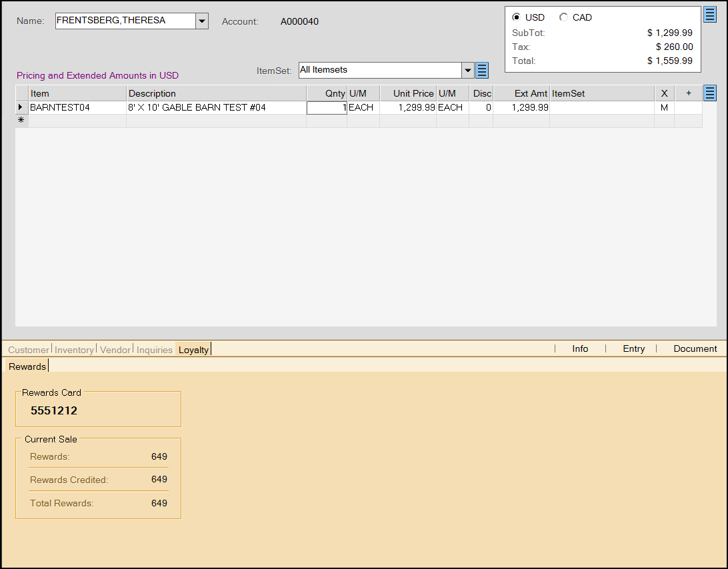Expand the ItemSet dropdown arrow
This screenshot has height=569, width=728.
[468, 70]
